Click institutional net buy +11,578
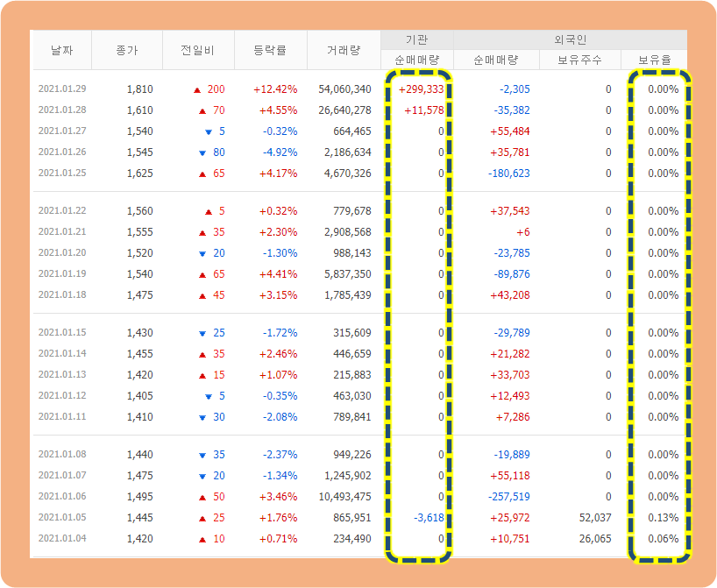Image resolution: width=717 pixels, height=588 pixels. tap(424, 110)
